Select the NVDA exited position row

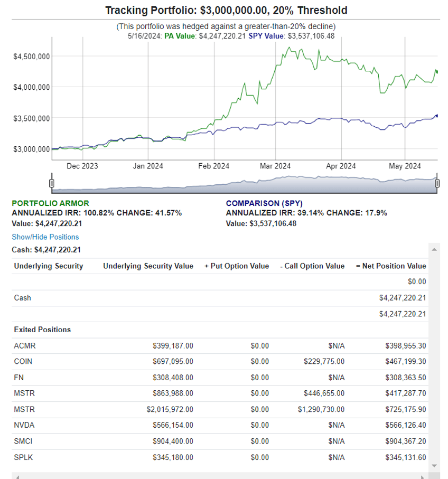[x=220, y=425]
